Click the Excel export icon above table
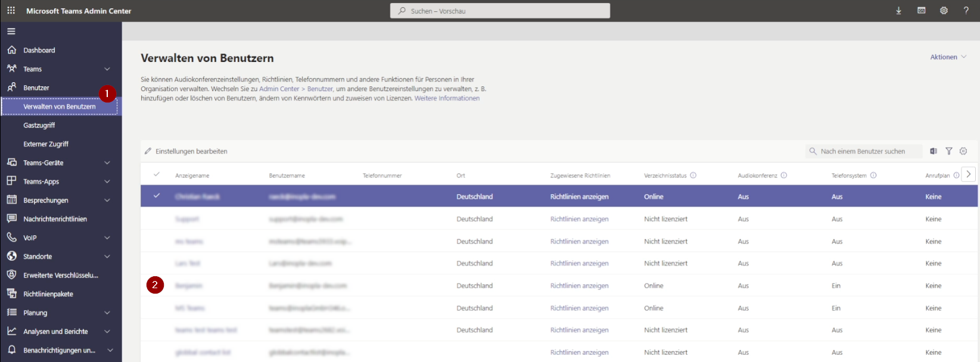 [x=934, y=151]
